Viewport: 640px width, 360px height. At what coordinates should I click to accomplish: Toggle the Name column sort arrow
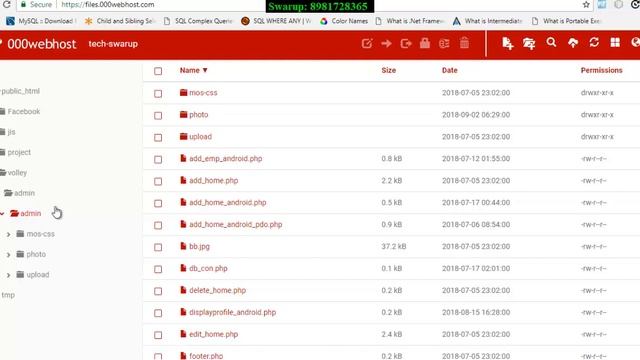pyautogui.click(x=205, y=70)
